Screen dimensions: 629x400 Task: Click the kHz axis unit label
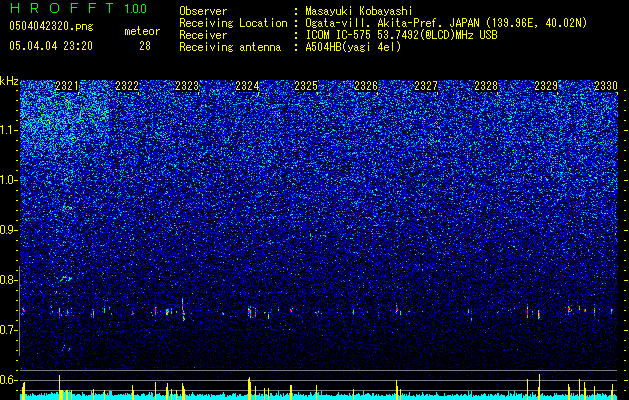pos(9,81)
